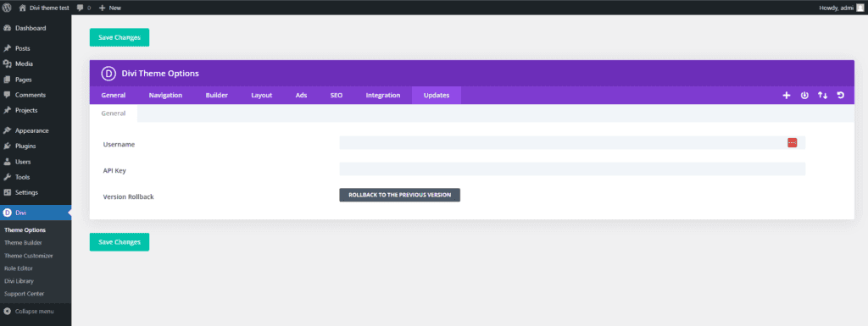Click the bottom Save Changes button

click(x=120, y=242)
